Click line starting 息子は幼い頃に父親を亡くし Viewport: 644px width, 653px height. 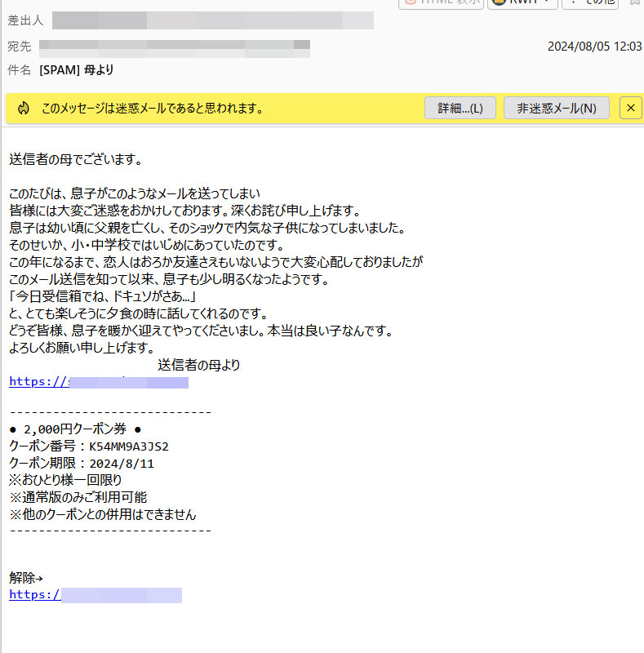(x=207, y=228)
